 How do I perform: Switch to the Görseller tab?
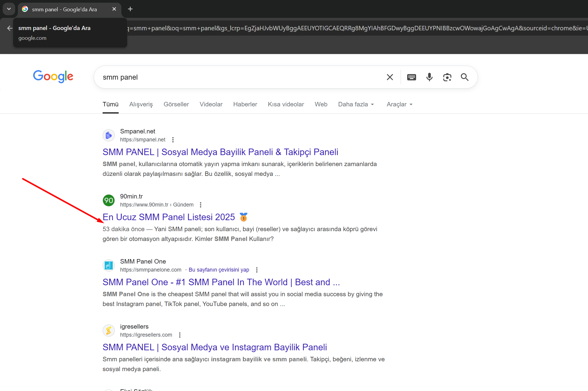[176, 104]
